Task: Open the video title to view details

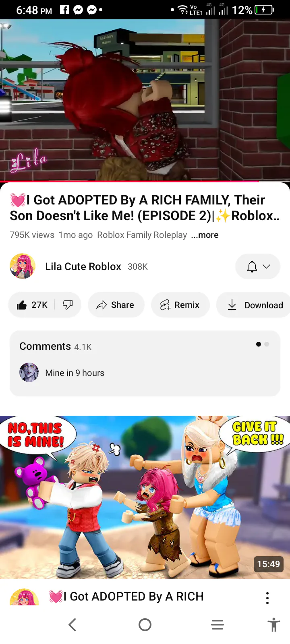Action: pos(145,208)
